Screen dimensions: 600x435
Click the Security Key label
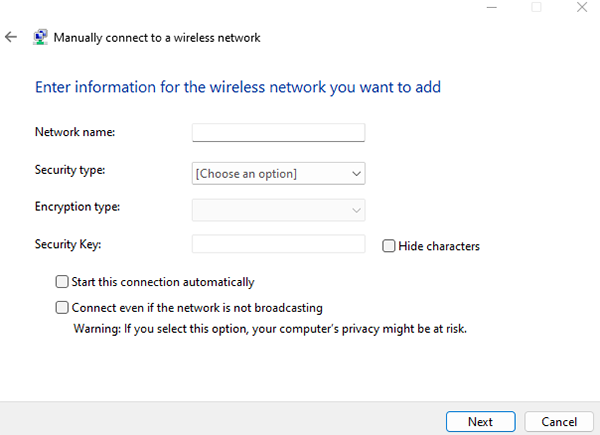point(68,244)
